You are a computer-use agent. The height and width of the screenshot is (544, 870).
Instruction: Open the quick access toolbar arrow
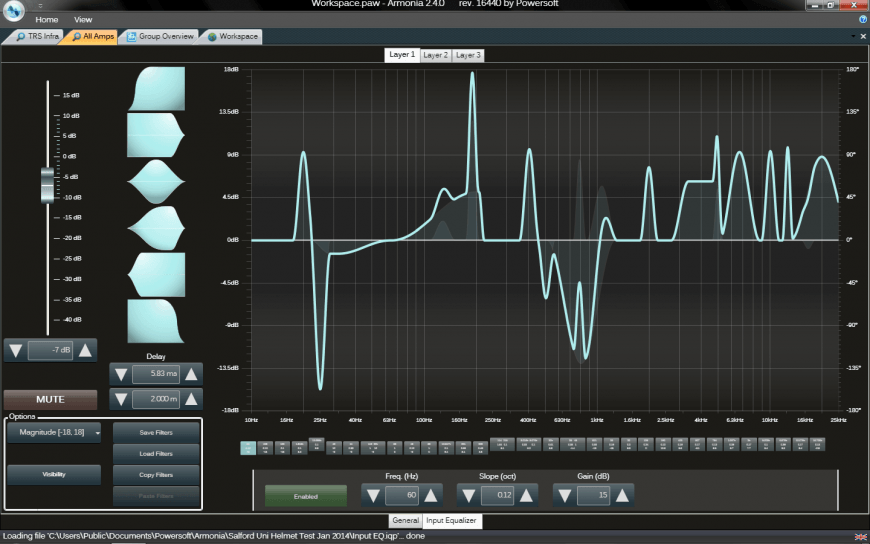(40, 6)
